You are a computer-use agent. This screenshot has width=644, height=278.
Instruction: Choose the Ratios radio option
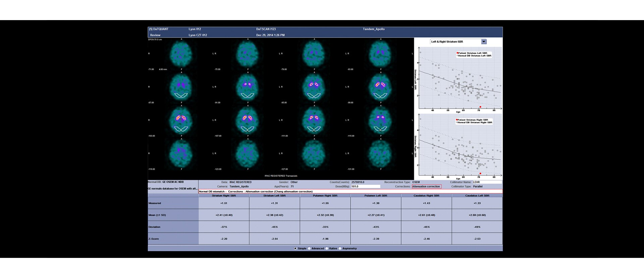point(327,249)
